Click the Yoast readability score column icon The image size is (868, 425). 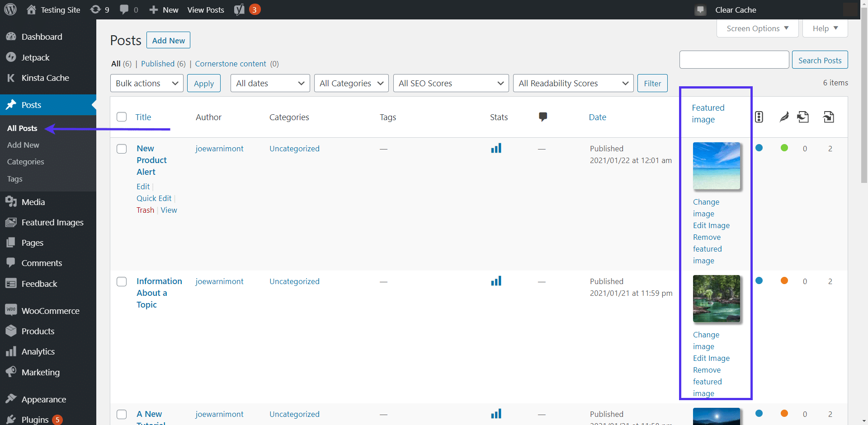pyautogui.click(x=784, y=117)
